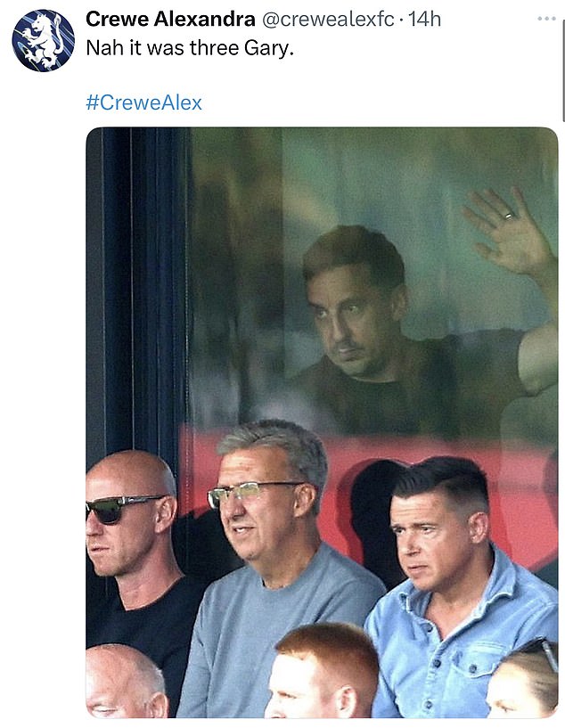Screen dimensions: 565x728
Task: Click the wedding ring on the raised hand
Action: (x=509, y=216)
